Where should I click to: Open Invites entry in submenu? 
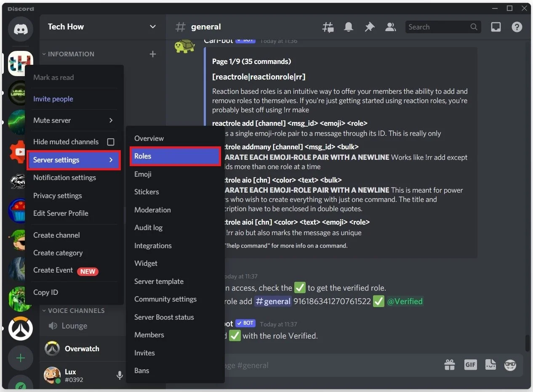[x=175, y=353]
